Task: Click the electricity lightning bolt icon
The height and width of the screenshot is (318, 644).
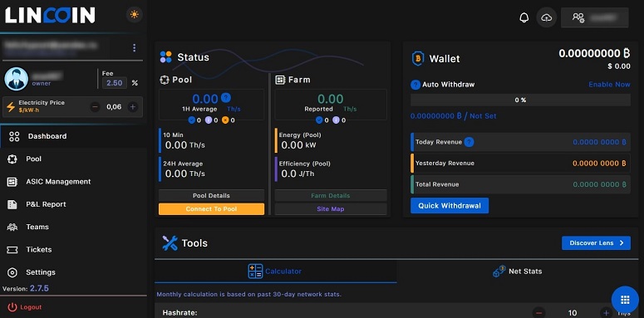Action: click(10, 107)
